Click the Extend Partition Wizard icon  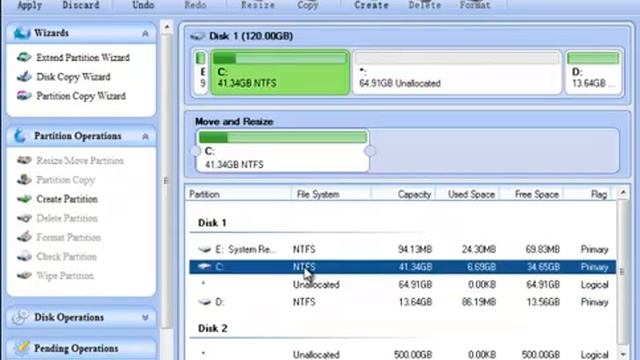[x=24, y=57]
